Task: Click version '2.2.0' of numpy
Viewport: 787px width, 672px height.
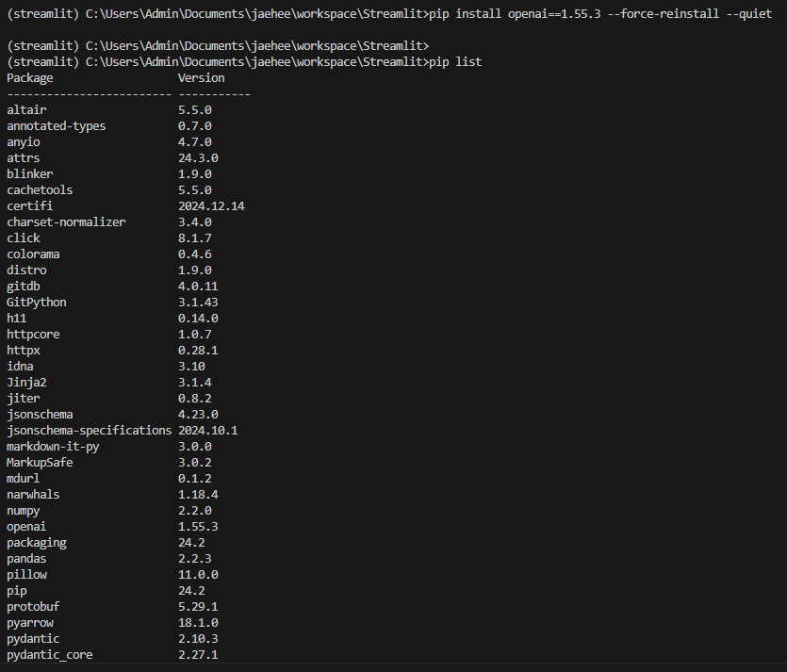Action: tap(195, 512)
